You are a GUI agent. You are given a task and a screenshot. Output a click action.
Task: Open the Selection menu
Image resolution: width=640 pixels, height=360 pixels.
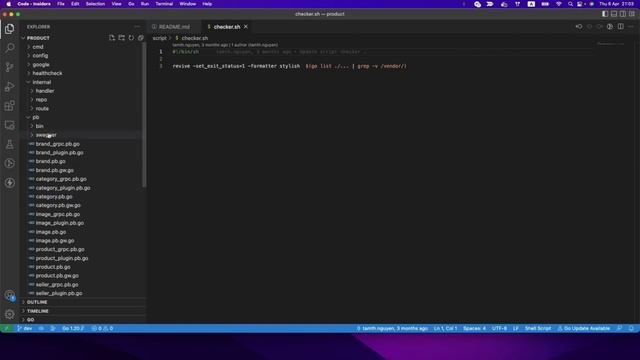[95, 4]
